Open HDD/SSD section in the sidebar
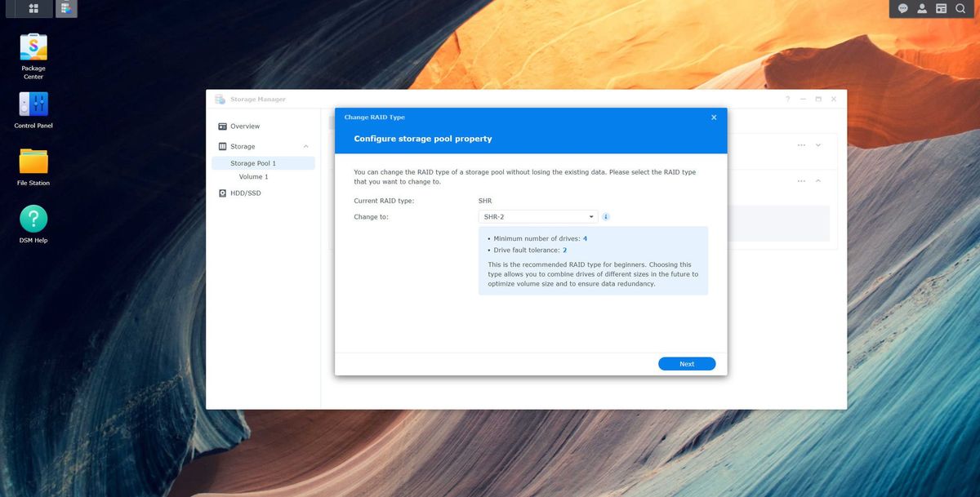 coord(244,193)
